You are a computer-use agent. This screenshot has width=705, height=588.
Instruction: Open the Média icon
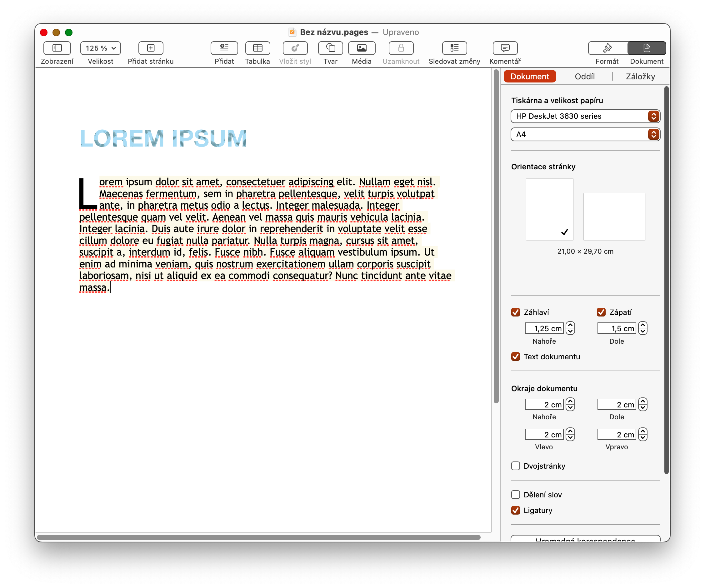point(362,48)
